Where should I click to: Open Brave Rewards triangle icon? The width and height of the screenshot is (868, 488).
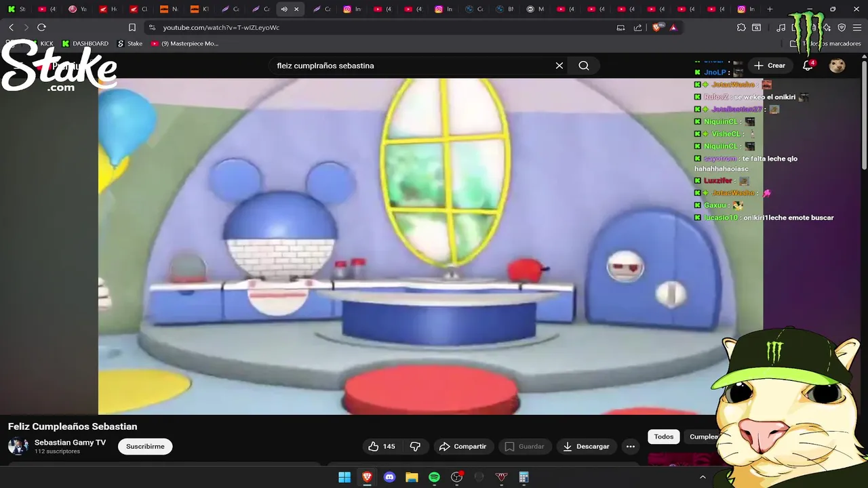click(x=673, y=27)
